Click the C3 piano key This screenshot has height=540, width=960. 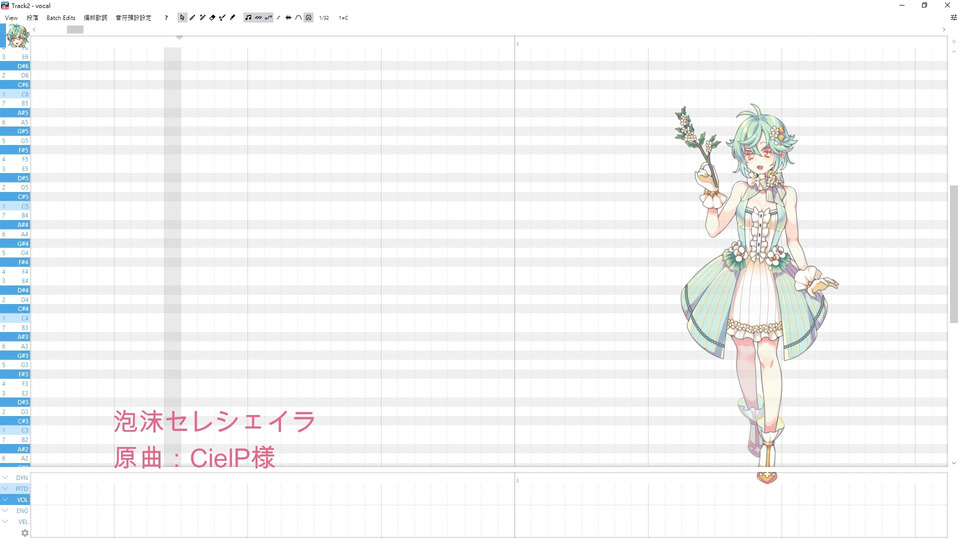point(15,430)
